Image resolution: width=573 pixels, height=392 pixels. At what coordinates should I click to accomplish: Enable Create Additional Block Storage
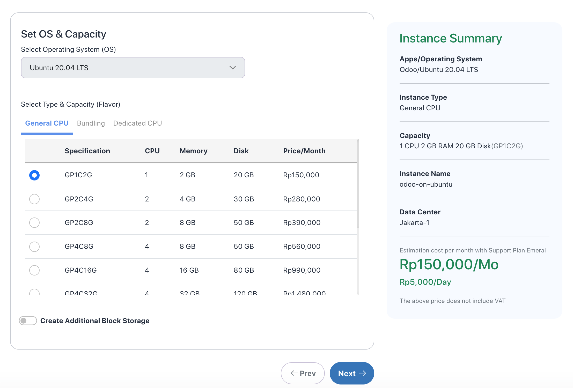click(27, 321)
